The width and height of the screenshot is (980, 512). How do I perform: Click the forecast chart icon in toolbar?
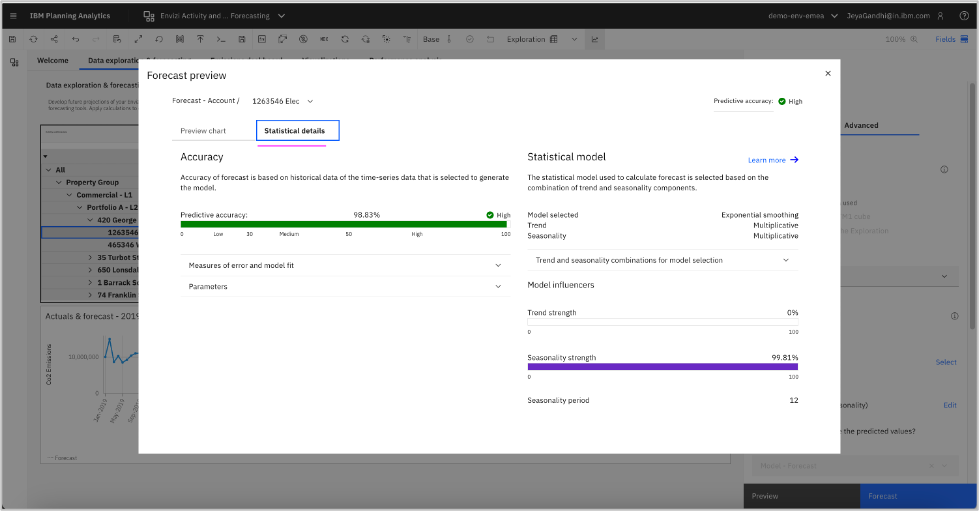pos(595,40)
